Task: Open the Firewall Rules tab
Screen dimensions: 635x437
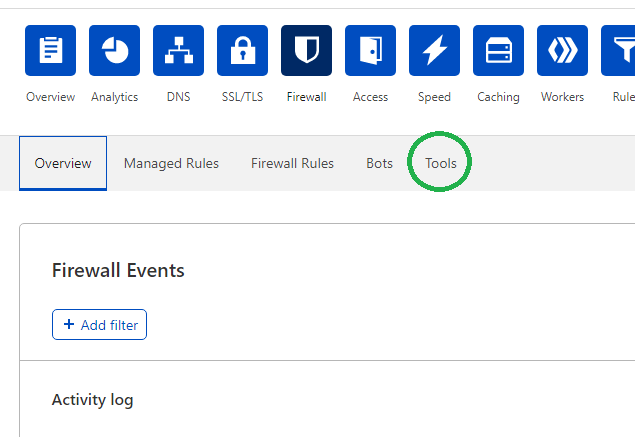Action: [x=292, y=163]
